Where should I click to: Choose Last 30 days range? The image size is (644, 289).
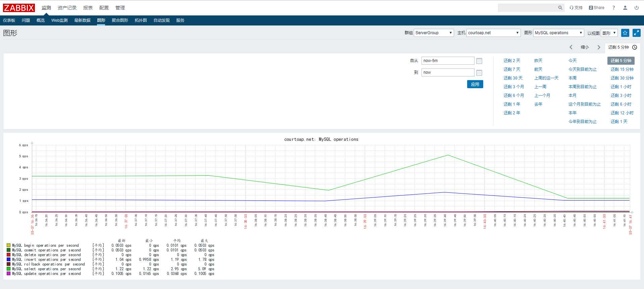click(x=513, y=78)
